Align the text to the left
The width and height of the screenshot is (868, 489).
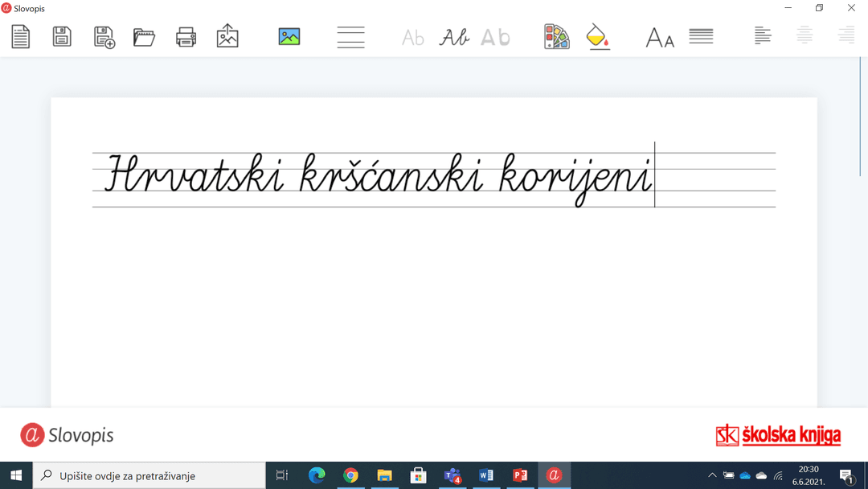[x=763, y=36]
